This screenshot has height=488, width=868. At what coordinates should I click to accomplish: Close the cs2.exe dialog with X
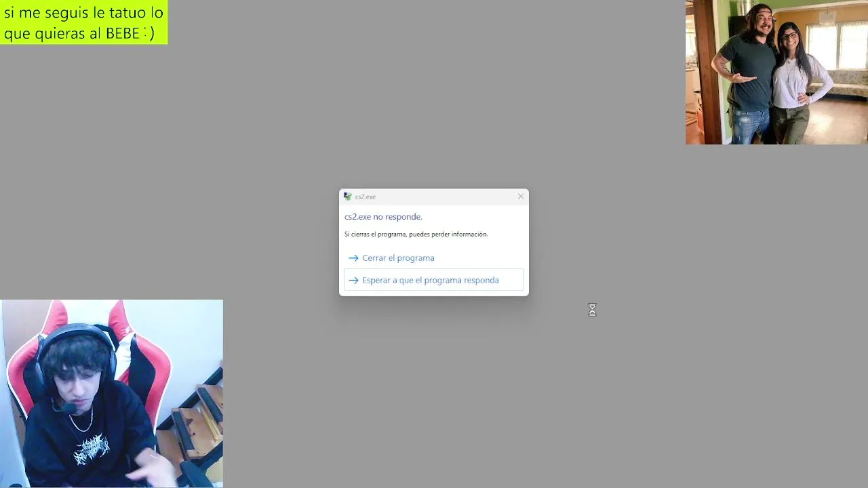coord(521,197)
